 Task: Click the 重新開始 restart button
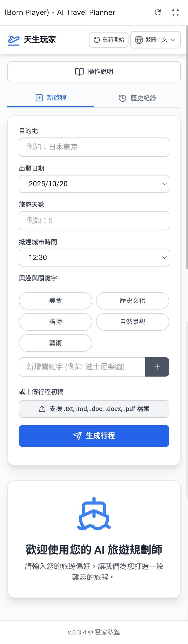click(109, 40)
